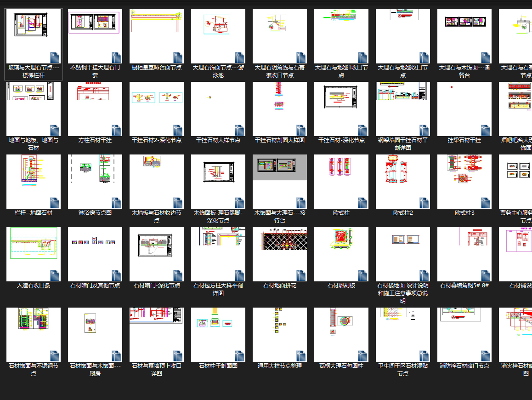Select the 木饰面与大理石---接待台 thumbnail

click(x=280, y=182)
